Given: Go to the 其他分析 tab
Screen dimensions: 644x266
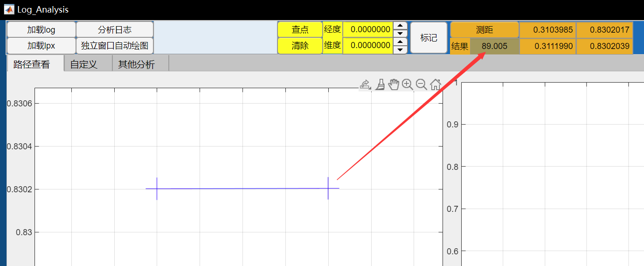Looking at the screenshot, I should pyautogui.click(x=136, y=64).
